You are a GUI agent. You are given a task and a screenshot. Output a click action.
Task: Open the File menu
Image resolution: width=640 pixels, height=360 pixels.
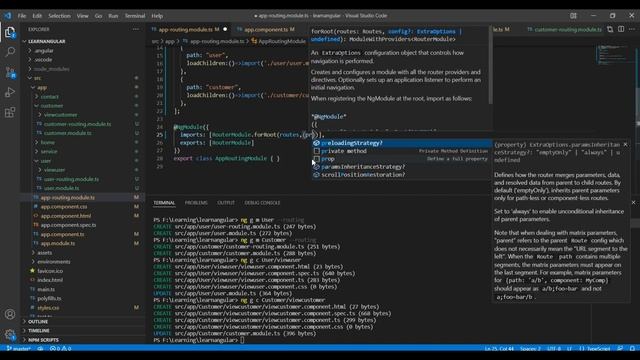22,16
